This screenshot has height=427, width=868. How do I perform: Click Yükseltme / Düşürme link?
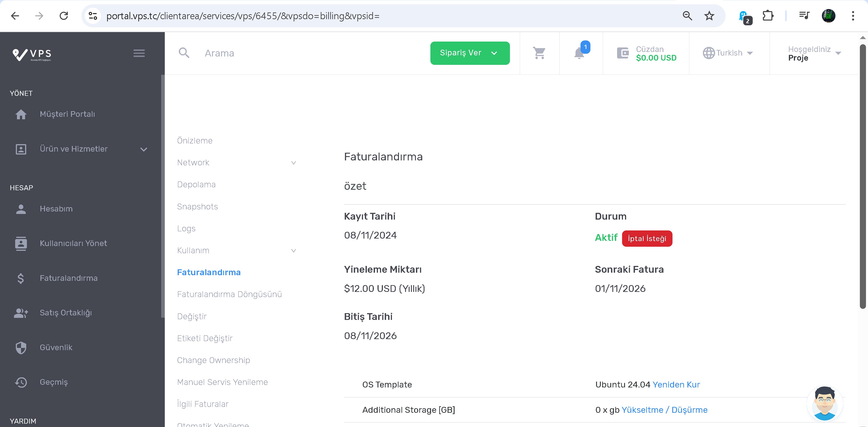tap(665, 410)
